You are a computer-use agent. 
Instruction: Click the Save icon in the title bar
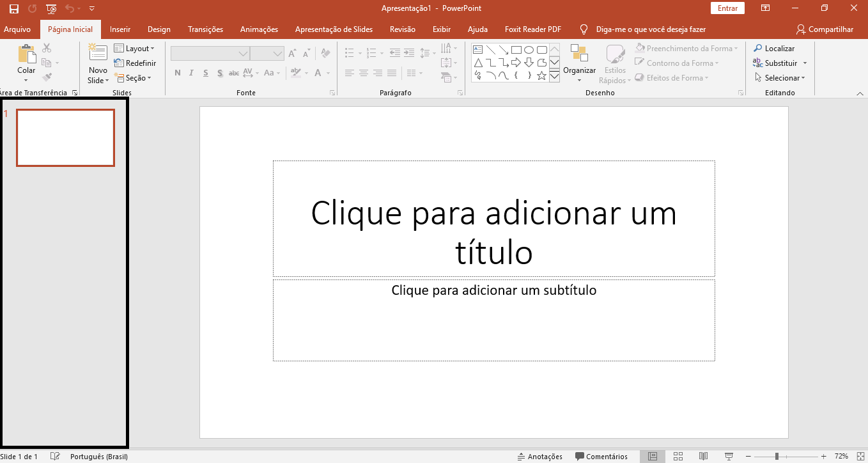coord(13,8)
